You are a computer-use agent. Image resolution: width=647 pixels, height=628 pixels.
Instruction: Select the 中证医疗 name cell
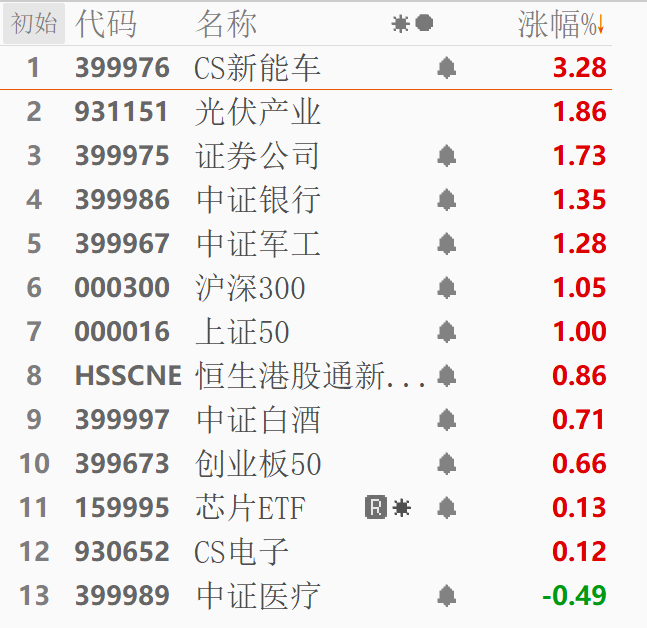pyautogui.click(x=258, y=596)
